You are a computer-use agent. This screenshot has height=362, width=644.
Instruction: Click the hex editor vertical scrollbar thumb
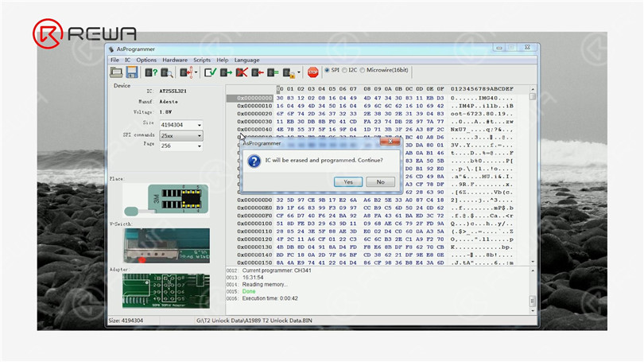[532, 96]
